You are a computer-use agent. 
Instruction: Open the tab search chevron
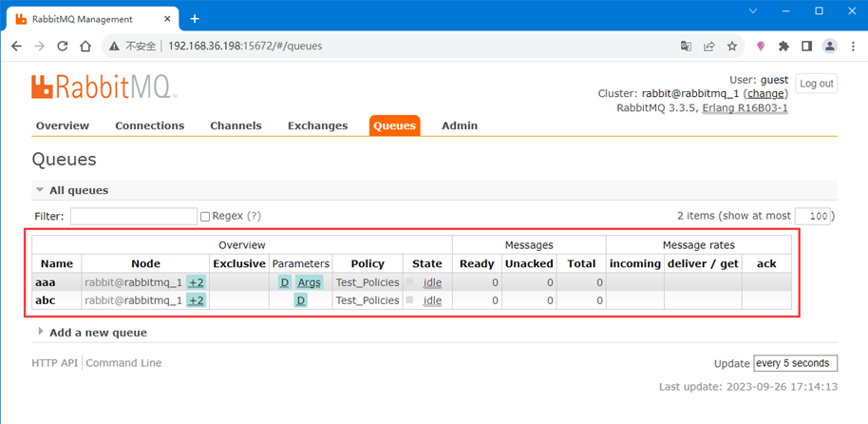753,10
